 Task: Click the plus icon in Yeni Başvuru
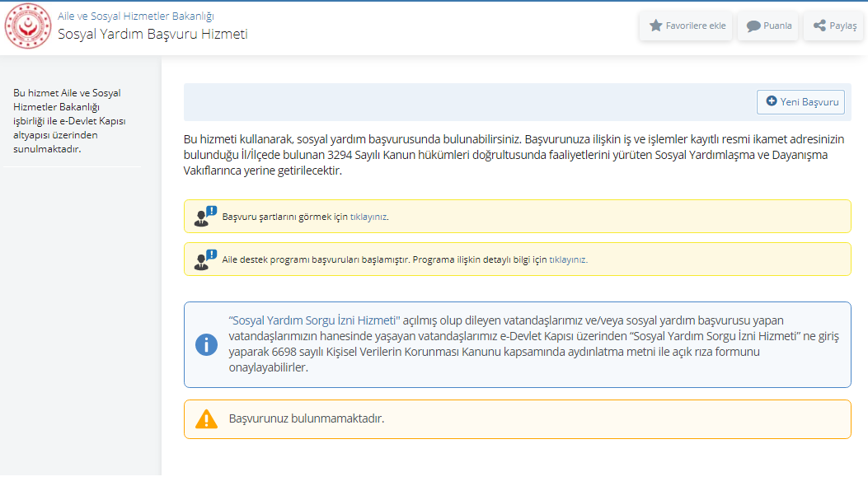(x=772, y=101)
